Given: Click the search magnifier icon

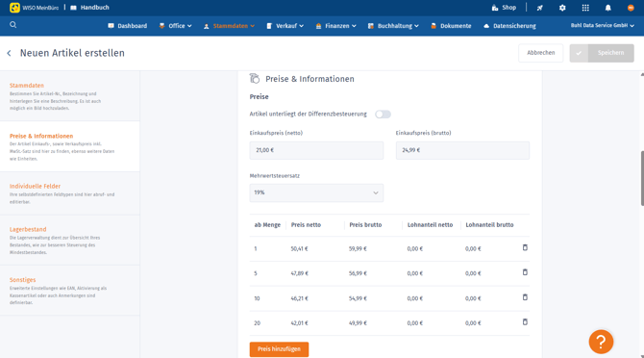Looking at the screenshot, I should click(13, 25).
